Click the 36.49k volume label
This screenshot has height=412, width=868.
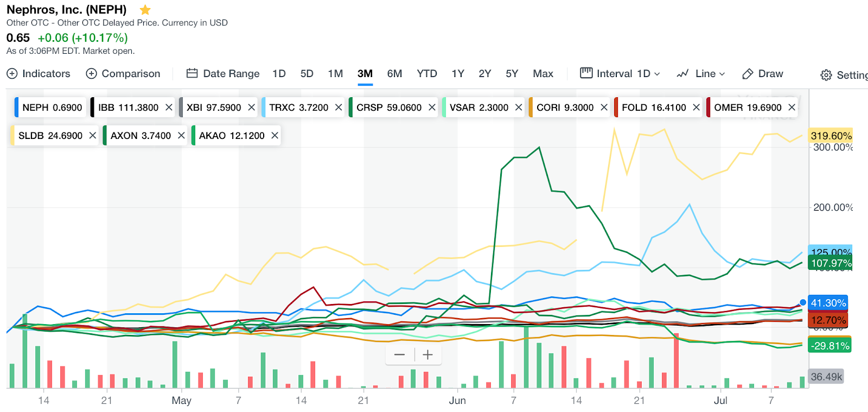pos(826,377)
